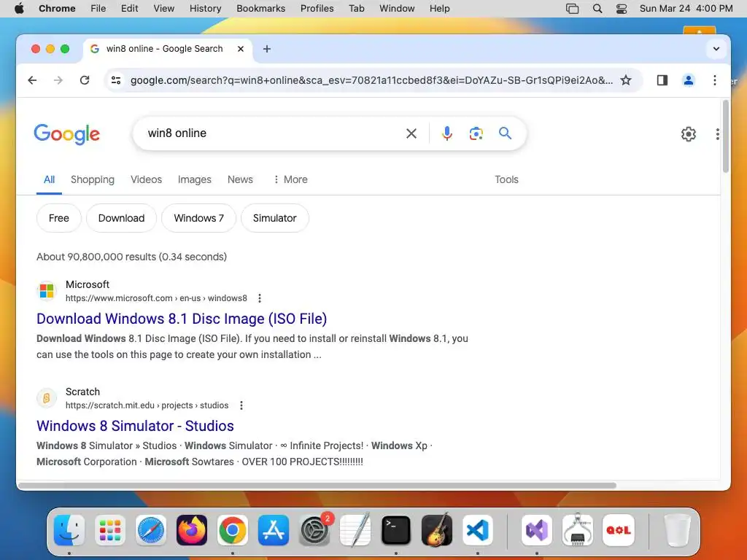
Task: Open the Profiles menu
Action: click(317, 9)
